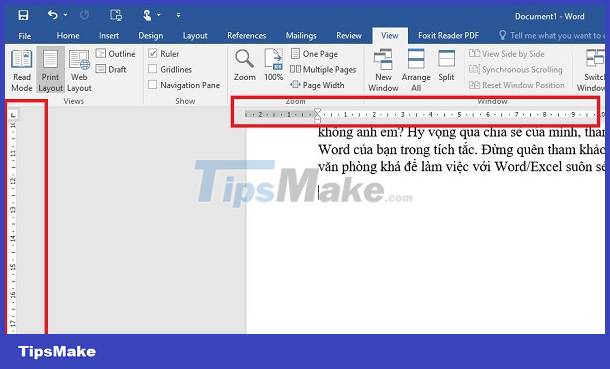Switch to the Home tab
Image resolution: width=610 pixels, height=369 pixels.
(68, 36)
